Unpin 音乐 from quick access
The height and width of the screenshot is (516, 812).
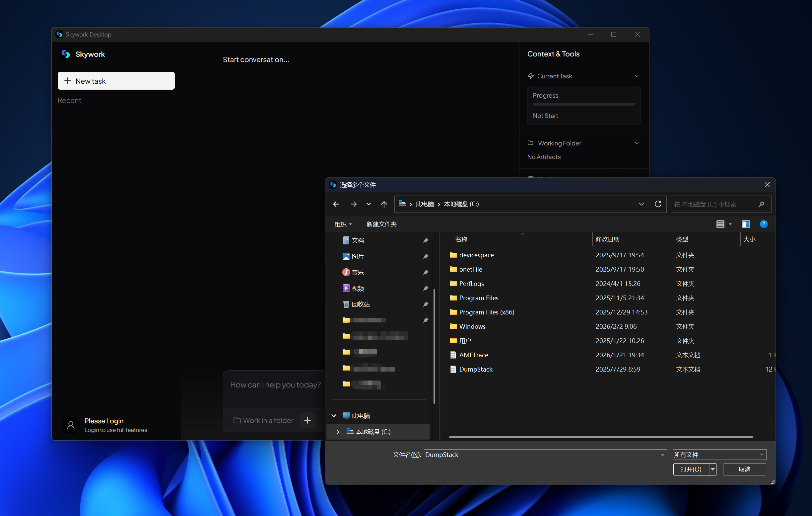pyautogui.click(x=426, y=272)
